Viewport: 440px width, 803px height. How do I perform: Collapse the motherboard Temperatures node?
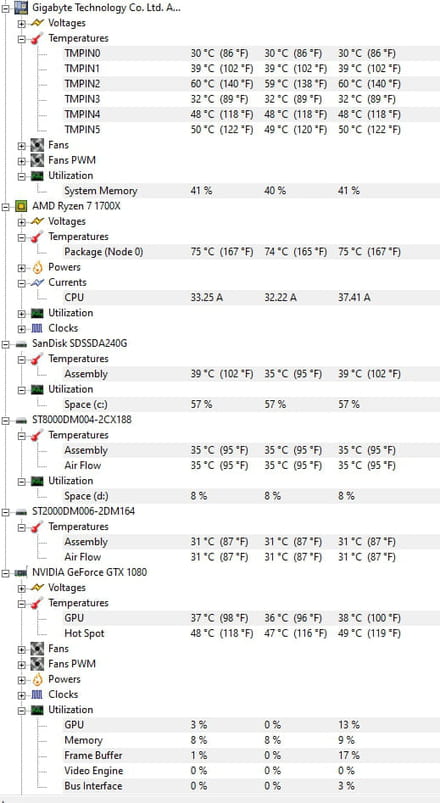(22, 38)
